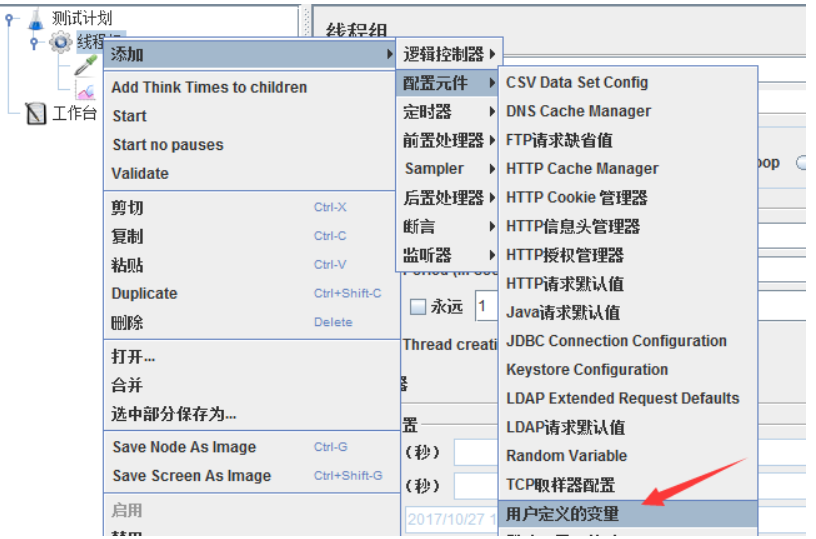Click the Test Plan flask icon
Viewport: 816px width, 539px height.
36,19
